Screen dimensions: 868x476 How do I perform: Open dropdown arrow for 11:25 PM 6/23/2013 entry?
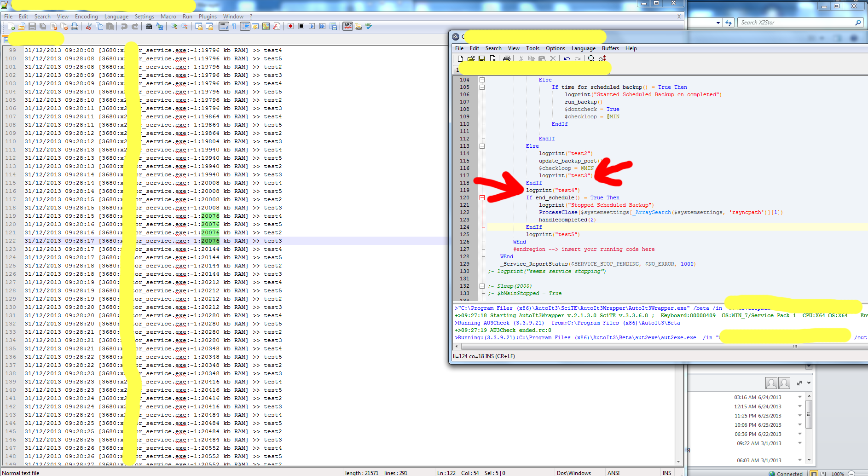[800, 415]
